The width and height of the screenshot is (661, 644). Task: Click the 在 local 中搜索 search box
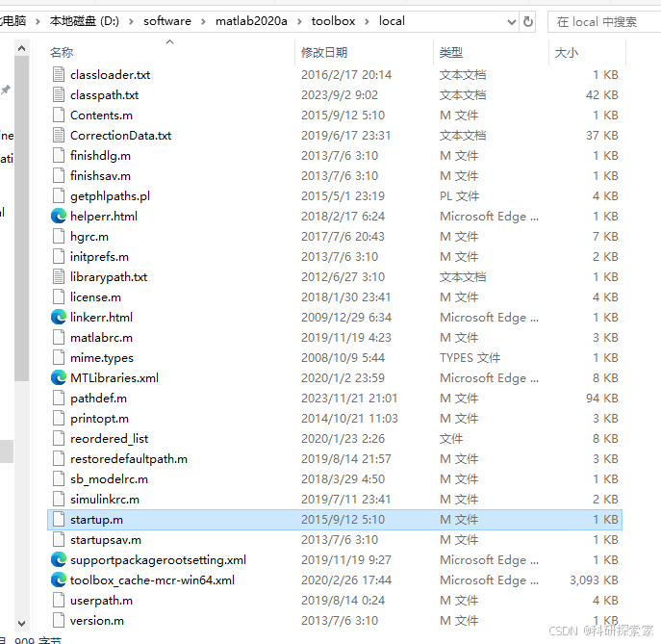pos(603,21)
